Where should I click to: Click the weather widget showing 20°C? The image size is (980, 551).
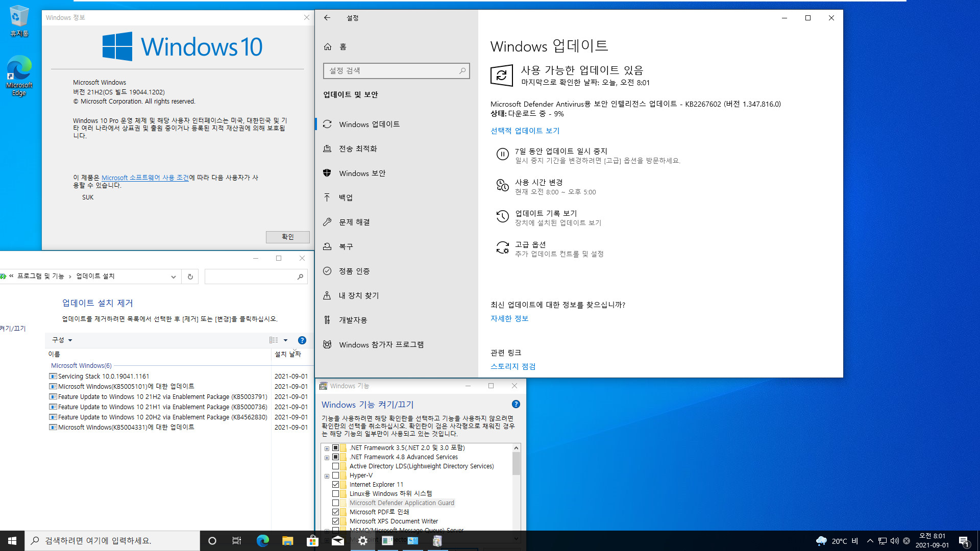[837, 541]
